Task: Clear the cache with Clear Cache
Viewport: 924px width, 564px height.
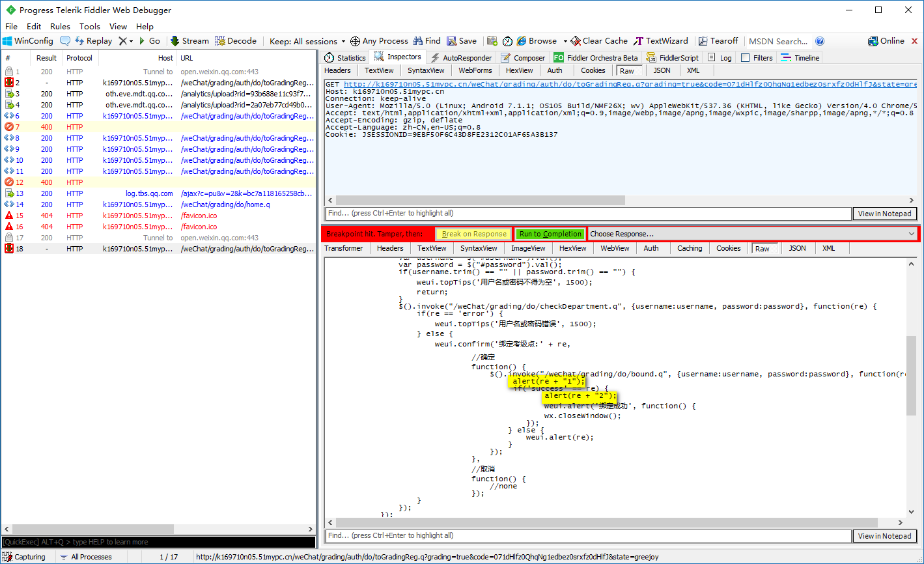Action: coord(599,41)
